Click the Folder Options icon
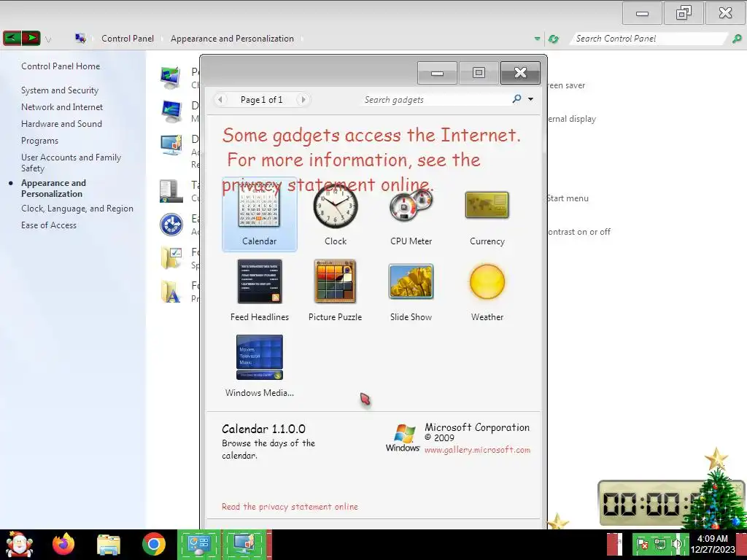747x560 pixels. [171, 258]
